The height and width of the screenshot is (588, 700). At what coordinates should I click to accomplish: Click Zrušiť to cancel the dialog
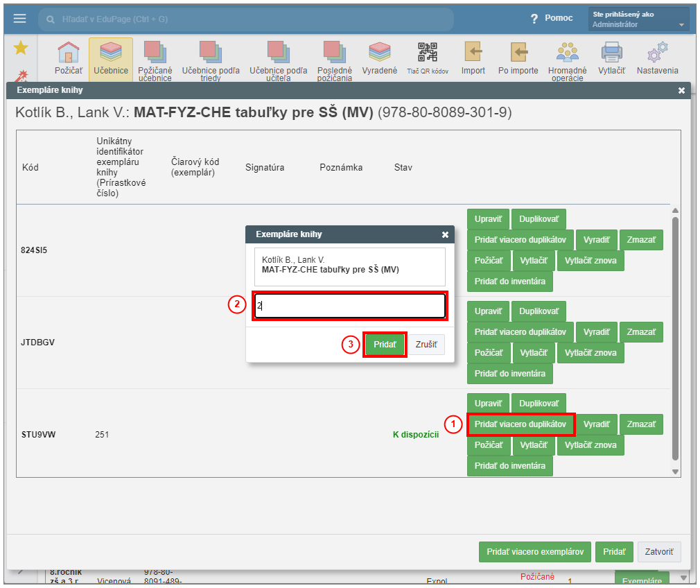pos(426,345)
